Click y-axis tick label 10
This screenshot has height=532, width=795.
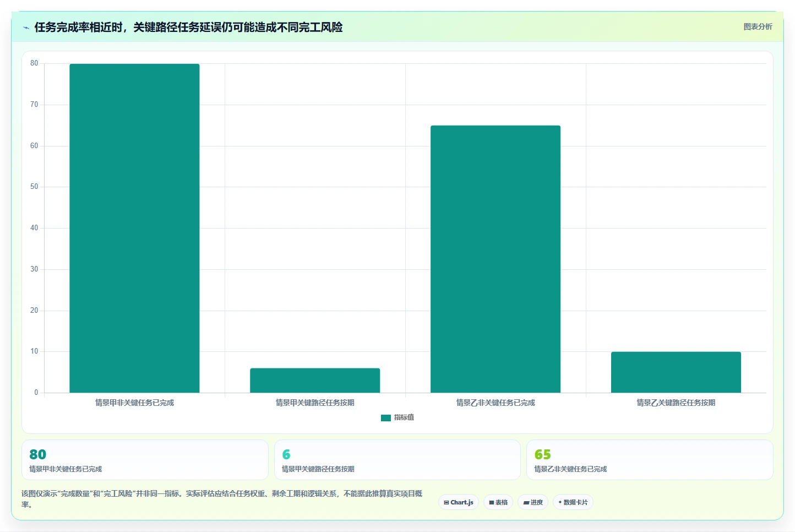(x=34, y=351)
